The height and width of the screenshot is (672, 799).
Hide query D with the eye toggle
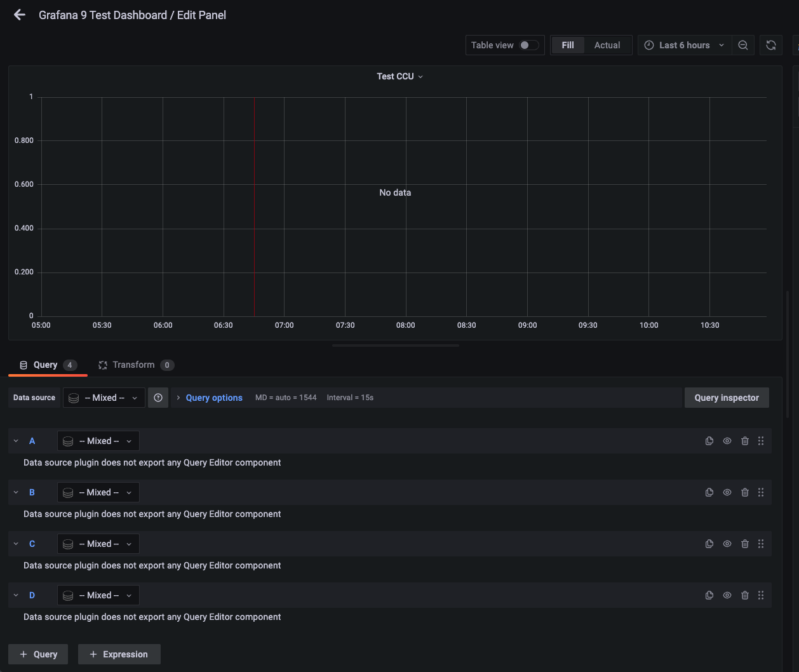click(x=727, y=595)
